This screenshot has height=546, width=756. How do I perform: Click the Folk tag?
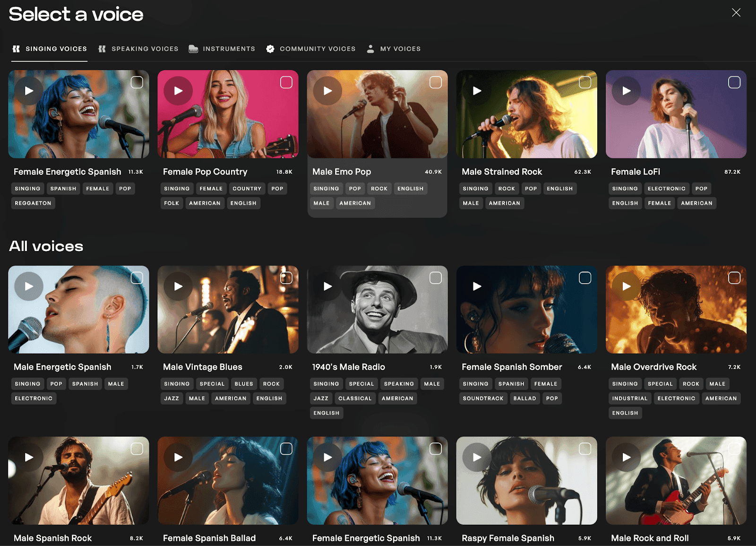coord(172,203)
